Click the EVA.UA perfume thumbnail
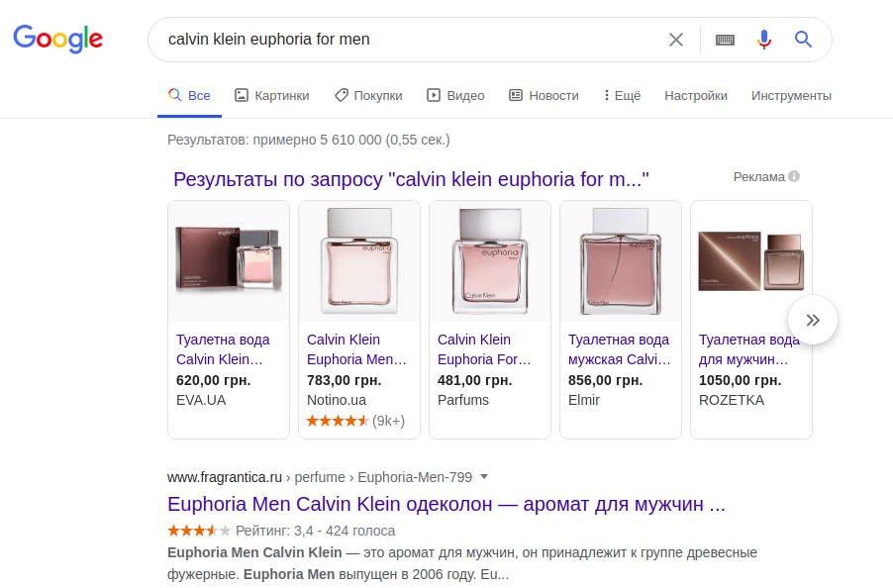893x588 pixels. [229, 261]
